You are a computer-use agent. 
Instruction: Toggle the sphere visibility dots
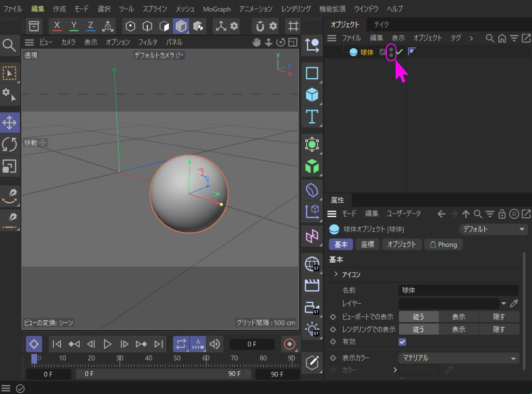tap(391, 52)
